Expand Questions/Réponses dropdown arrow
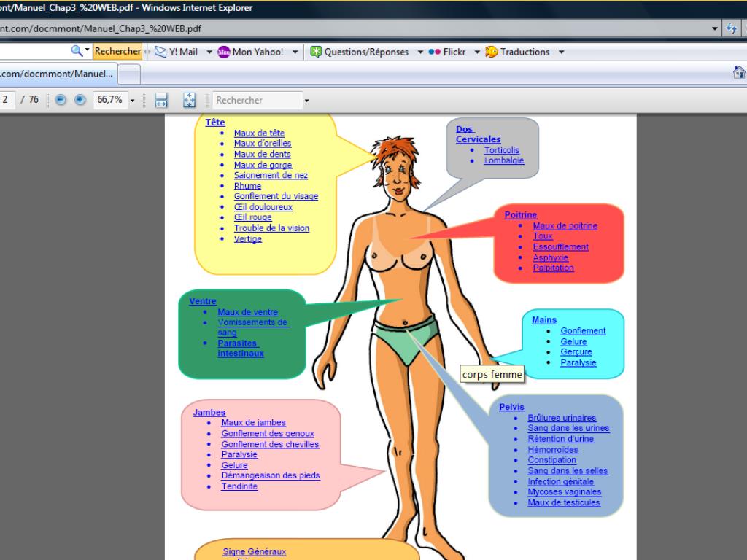The width and height of the screenshot is (747, 560). [x=420, y=52]
